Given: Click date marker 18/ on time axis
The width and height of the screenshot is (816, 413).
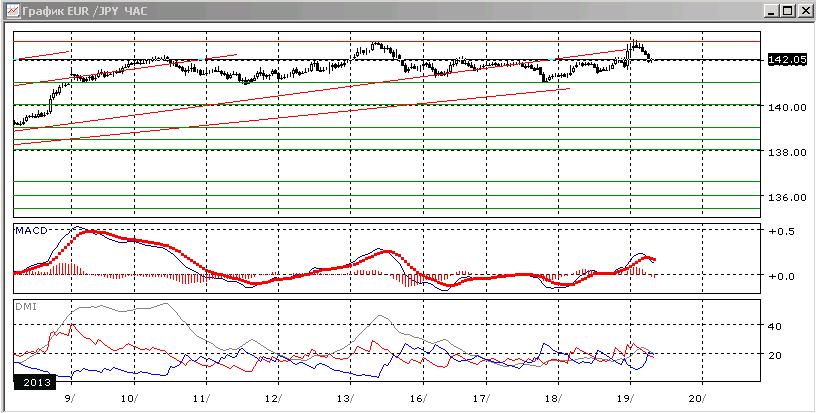Looking at the screenshot, I should [554, 399].
